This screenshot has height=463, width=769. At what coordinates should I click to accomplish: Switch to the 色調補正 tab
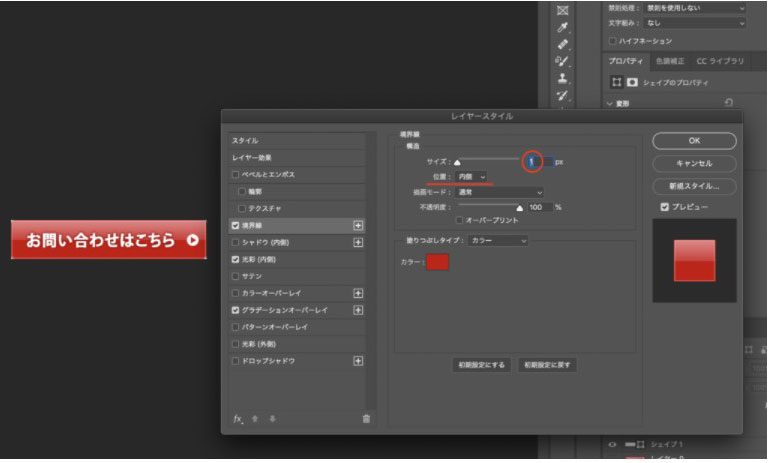664,62
